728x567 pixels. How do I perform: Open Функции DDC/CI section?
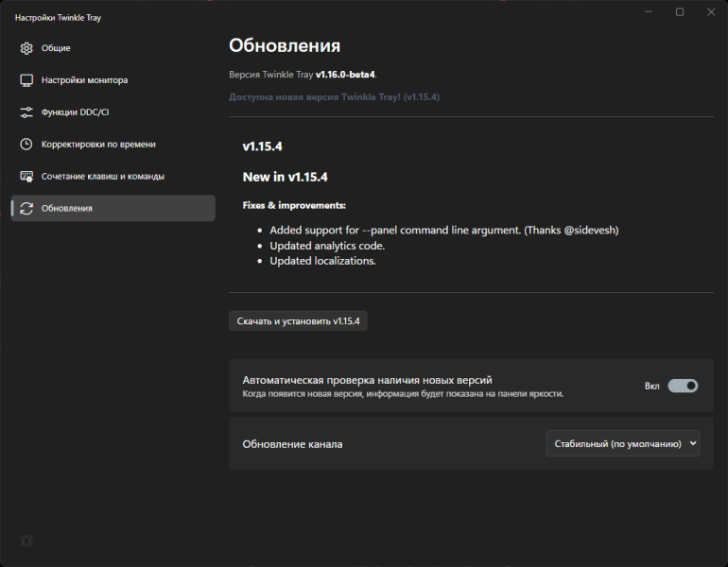point(113,112)
